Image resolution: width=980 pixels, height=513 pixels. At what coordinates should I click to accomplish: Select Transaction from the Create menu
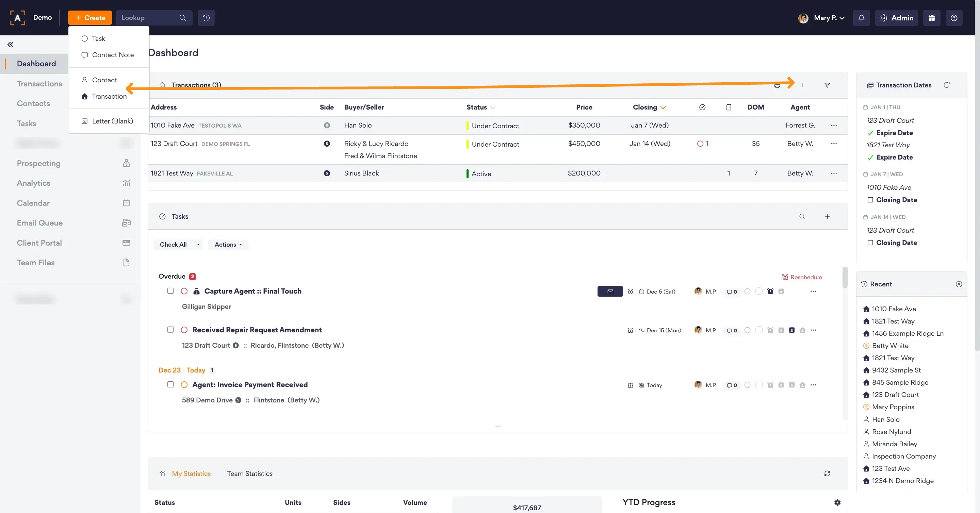pyautogui.click(x=109, y=96)
